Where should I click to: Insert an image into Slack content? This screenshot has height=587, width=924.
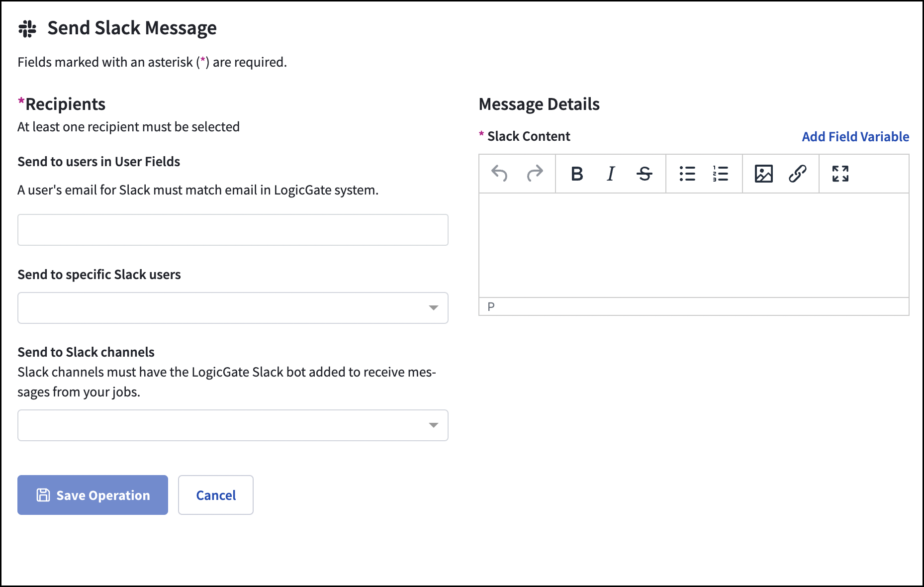click(763, 174)
